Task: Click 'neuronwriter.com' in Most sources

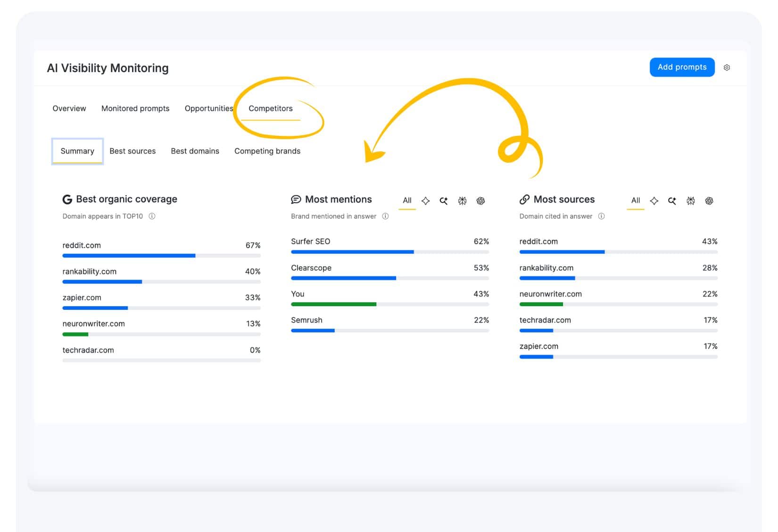Action: (550, 294)
